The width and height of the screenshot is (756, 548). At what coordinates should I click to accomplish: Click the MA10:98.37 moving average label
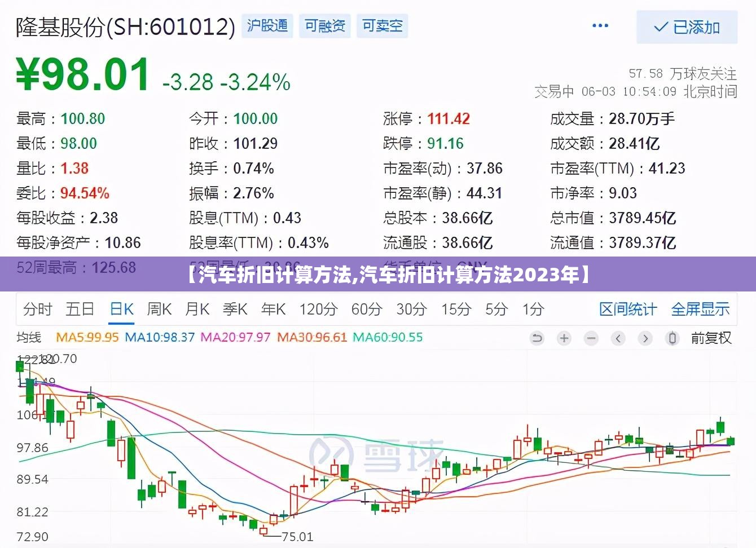(160, 337)
